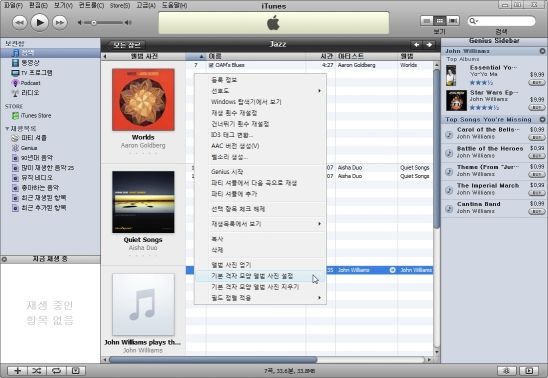Toggle the artwork viewer panel button
Viewport: 548px width, 378px height.
click(75, 371)
